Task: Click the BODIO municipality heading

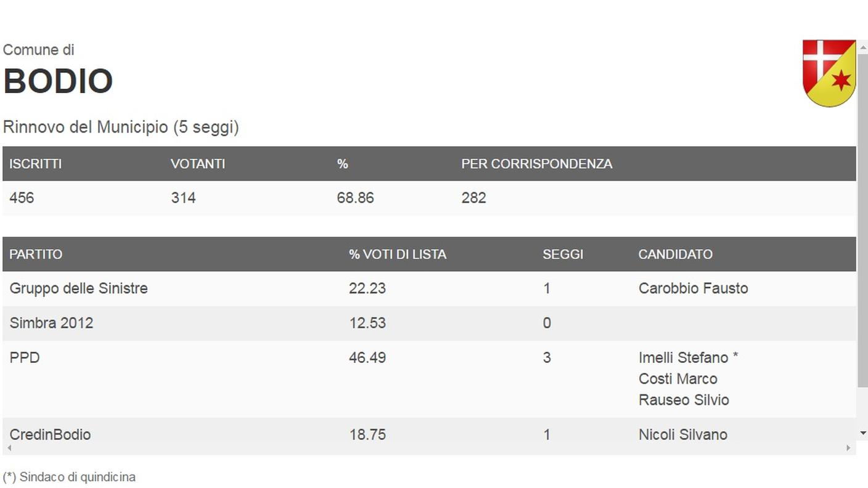Action: pyautogui.click(x=58, y=81)
